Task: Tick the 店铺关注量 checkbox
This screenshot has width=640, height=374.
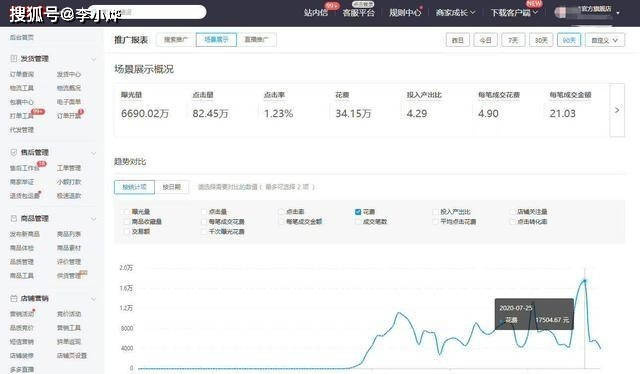Action: 513,212
